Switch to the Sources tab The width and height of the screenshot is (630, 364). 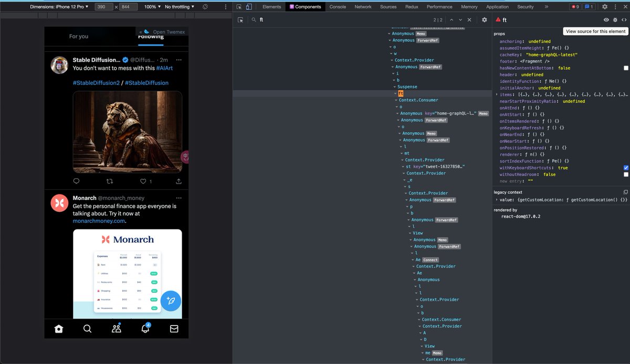point(388,7)
